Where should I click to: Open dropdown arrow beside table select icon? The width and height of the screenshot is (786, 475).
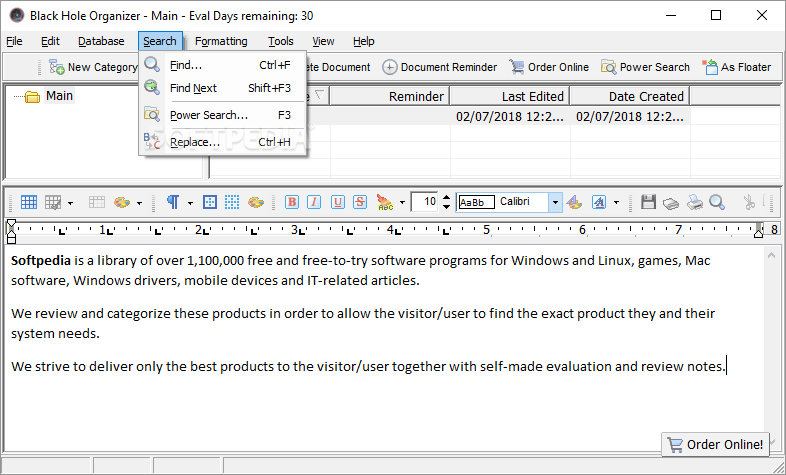click(x=70, y=203)
